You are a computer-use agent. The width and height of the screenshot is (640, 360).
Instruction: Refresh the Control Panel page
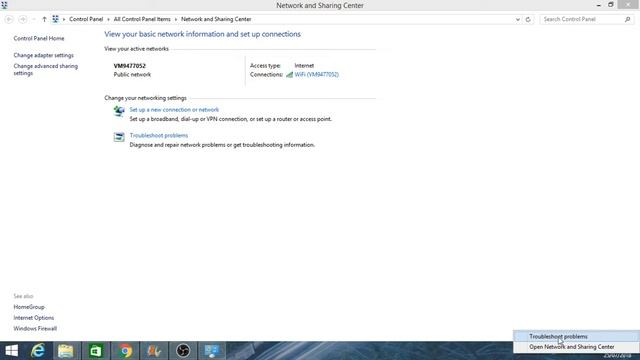tap(528, 19)
